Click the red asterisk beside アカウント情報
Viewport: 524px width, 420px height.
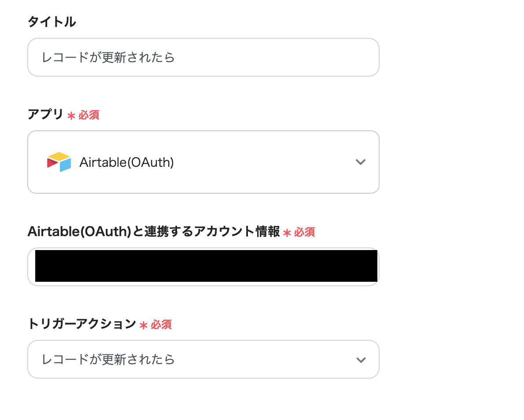287,233
